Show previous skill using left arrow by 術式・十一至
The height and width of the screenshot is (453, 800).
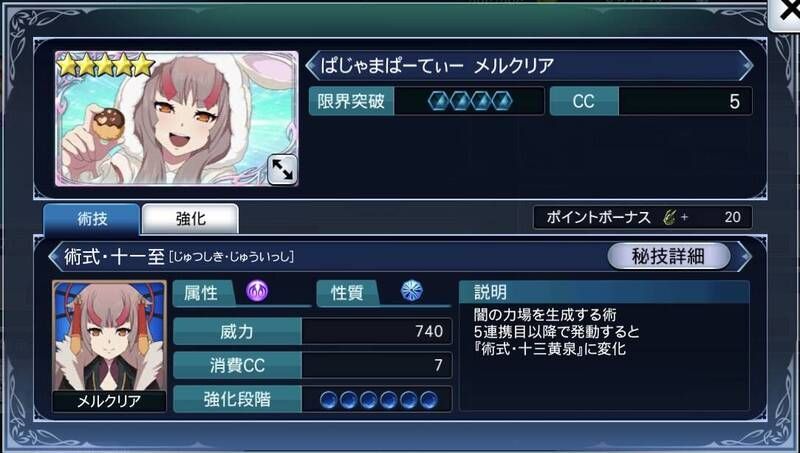tap(55, 256)
